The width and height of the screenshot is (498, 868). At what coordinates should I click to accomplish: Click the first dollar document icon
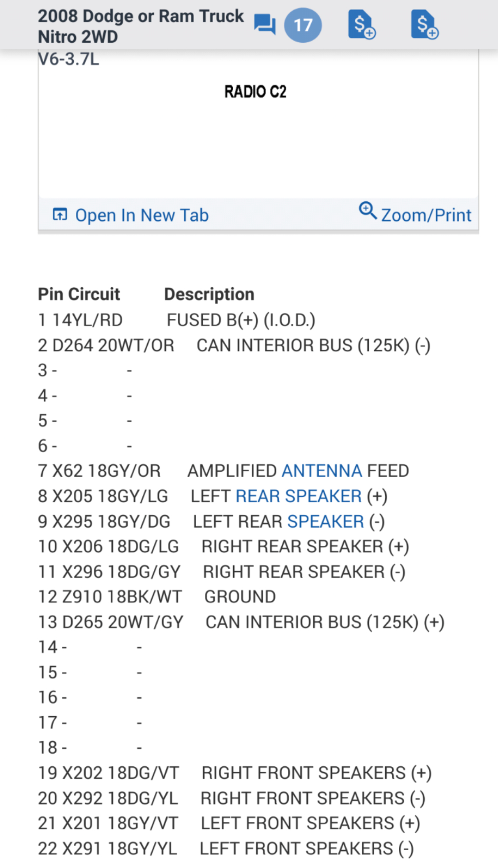click(x=362, y=25)
